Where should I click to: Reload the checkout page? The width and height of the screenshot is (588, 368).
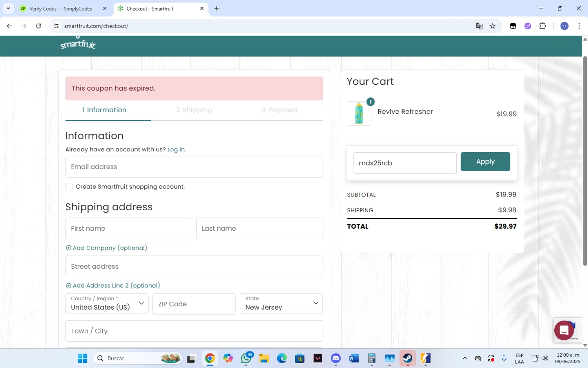(x=38, y=26)
